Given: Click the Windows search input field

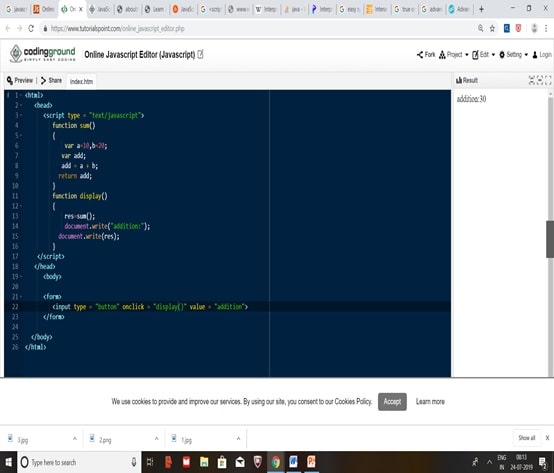Looking at the screenshot, I should click(x=79, y=462).
